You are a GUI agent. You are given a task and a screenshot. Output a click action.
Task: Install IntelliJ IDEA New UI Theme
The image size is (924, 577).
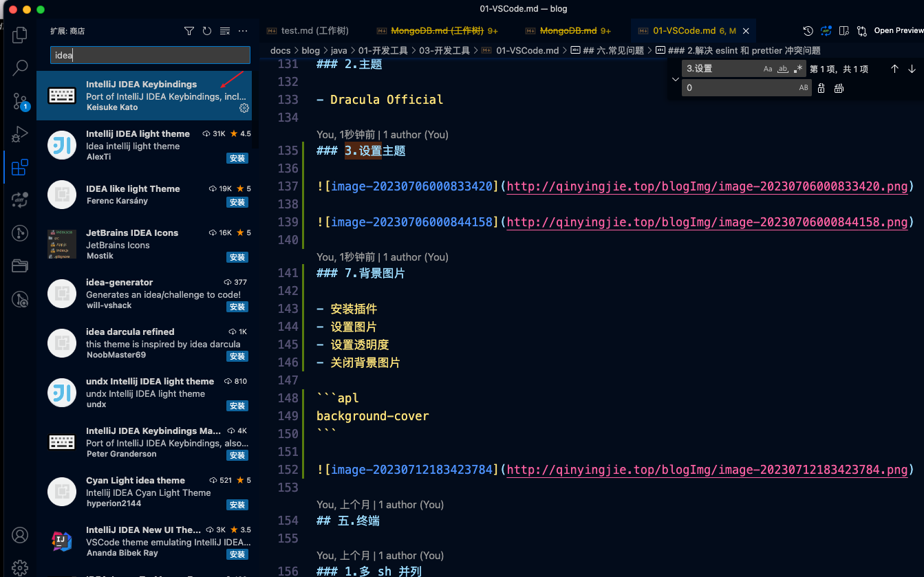click(237, 554)
